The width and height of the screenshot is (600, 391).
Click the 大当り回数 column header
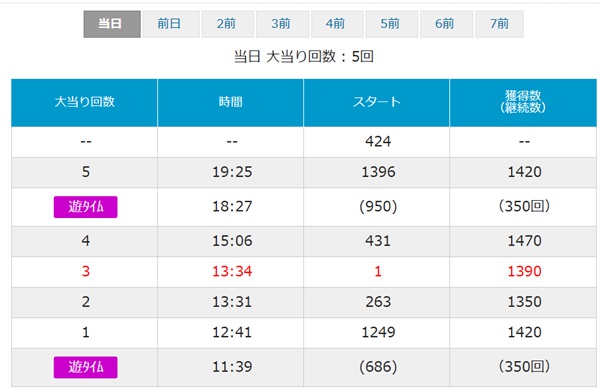84,103
